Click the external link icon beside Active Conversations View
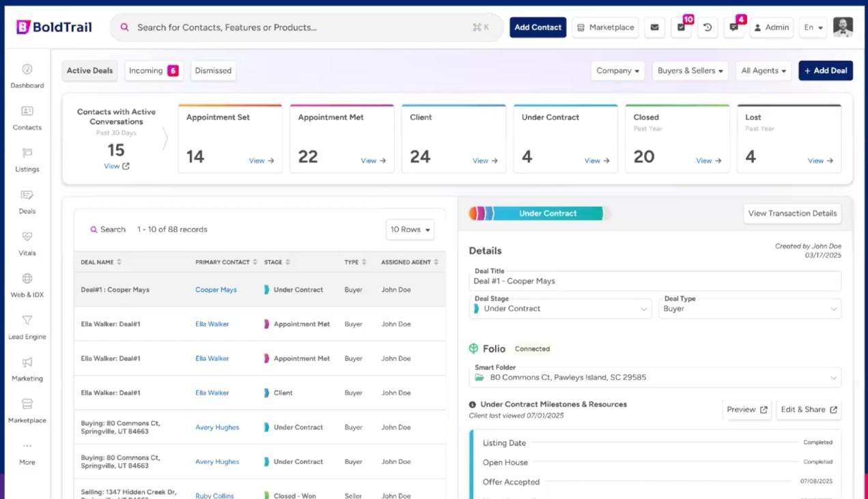This screenshot has width=868, height=499. click(126, 166)
